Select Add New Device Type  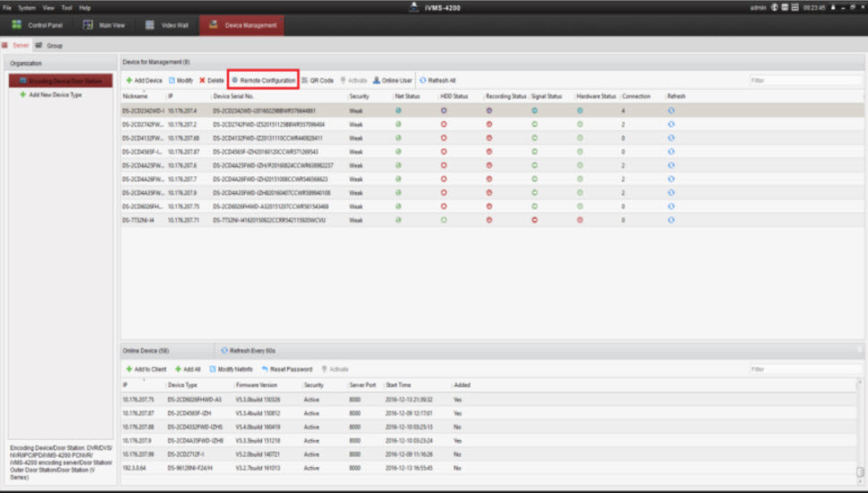(x=55, y=94)
